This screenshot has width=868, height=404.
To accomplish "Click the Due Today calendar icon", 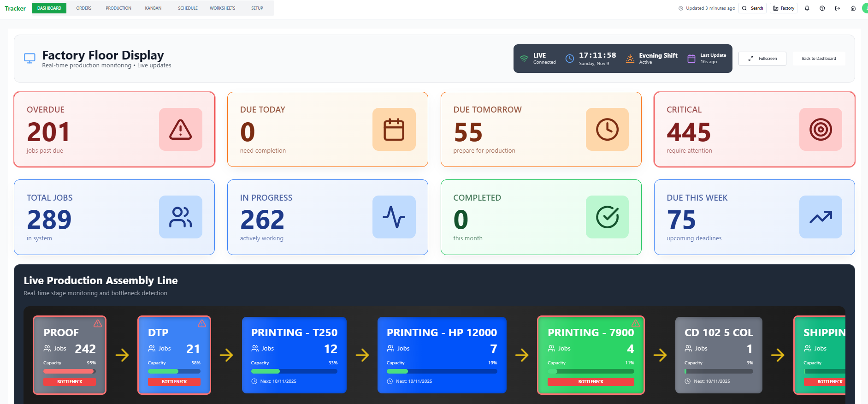I will click(x=394, y=130).
